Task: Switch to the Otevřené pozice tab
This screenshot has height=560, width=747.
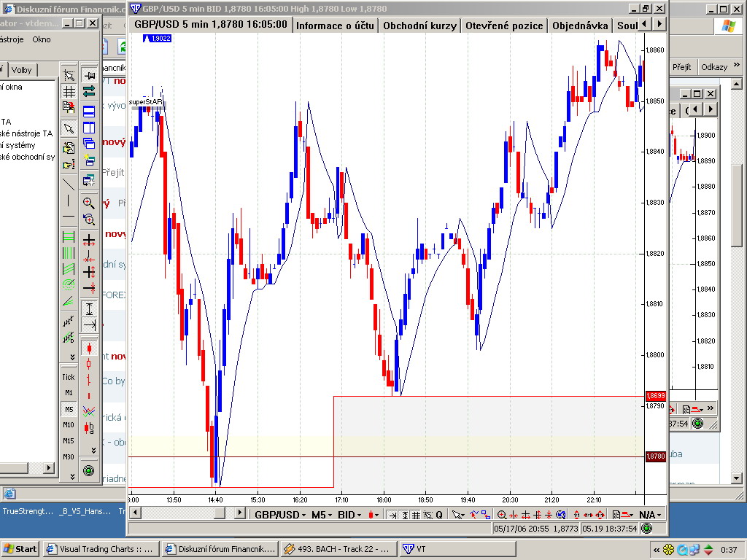Action: coord(504,26)
